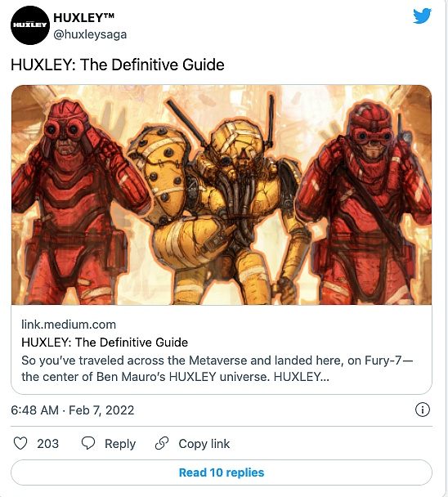Open link.medium.com domain text
The image size is (448, 497).
(x=69, y=325)
